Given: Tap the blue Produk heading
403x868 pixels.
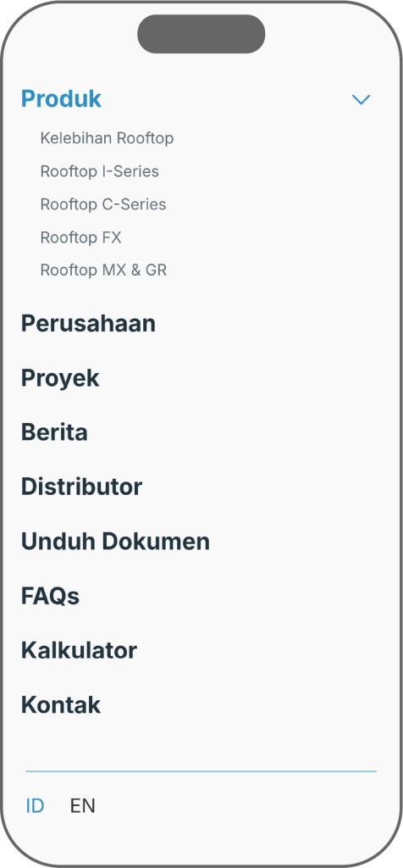Looking at the screenshot, I should point(61,99).
